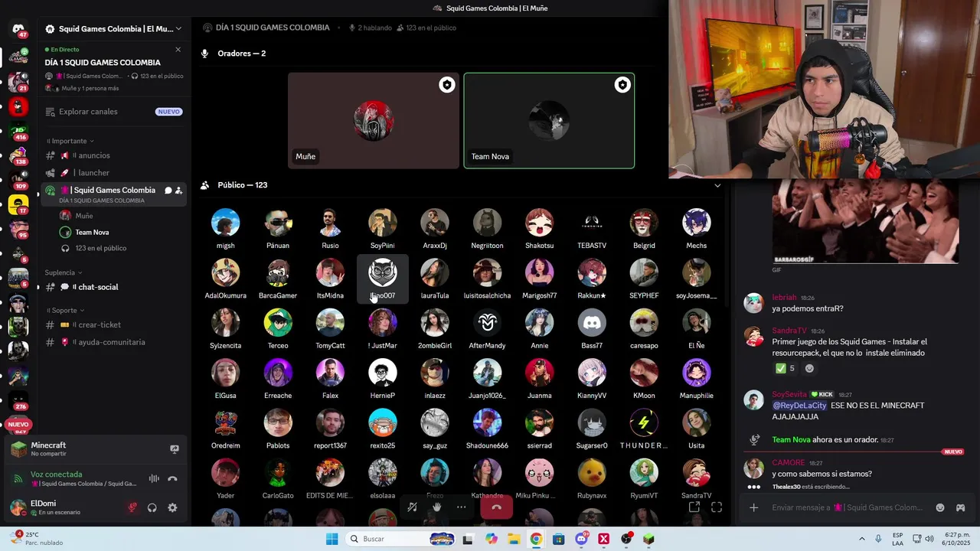Click moderator badge on Team Nova tile
This screenshot has height=551, width=980.
pos(622,85)
